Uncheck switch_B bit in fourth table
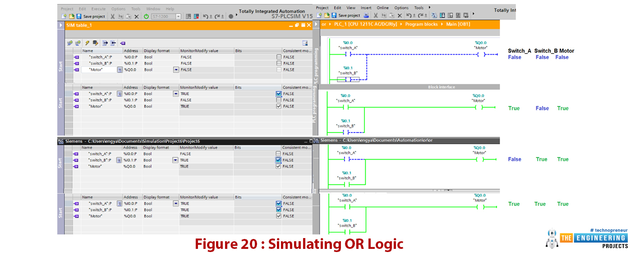The width and height of the screenshot is (644, 257). point(279,210)
